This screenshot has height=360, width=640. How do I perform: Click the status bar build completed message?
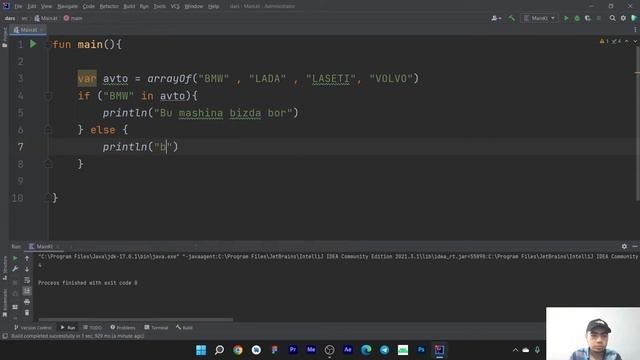(x=77, y=336)
